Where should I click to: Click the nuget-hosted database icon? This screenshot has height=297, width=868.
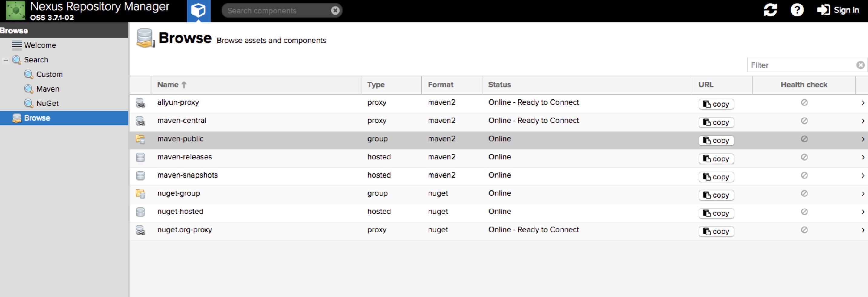pyautogui.click(x=140, y=212)
